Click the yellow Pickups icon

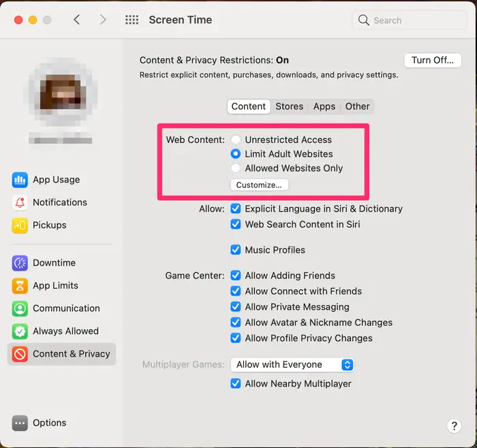pos(20,225)
